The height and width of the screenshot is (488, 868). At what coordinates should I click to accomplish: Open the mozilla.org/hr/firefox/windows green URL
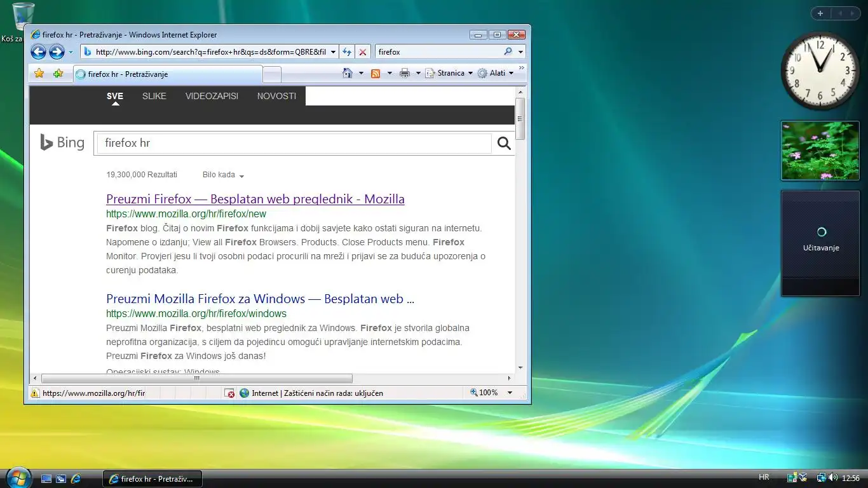(x=196, y=314)
